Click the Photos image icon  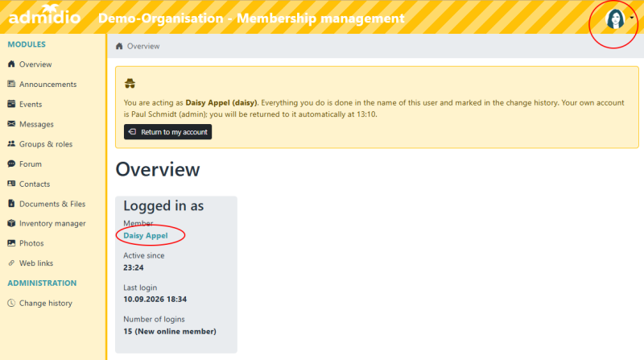11,243
